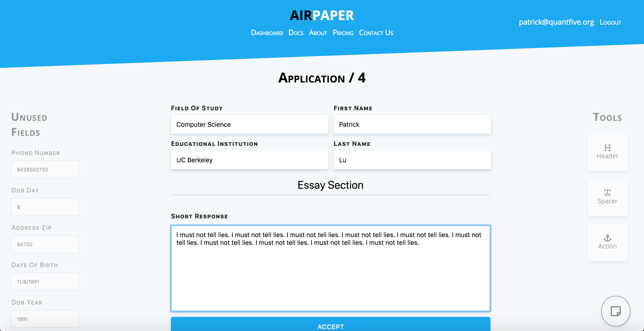Click the patrick@quantfive.org account label

(x=556, y=22)
